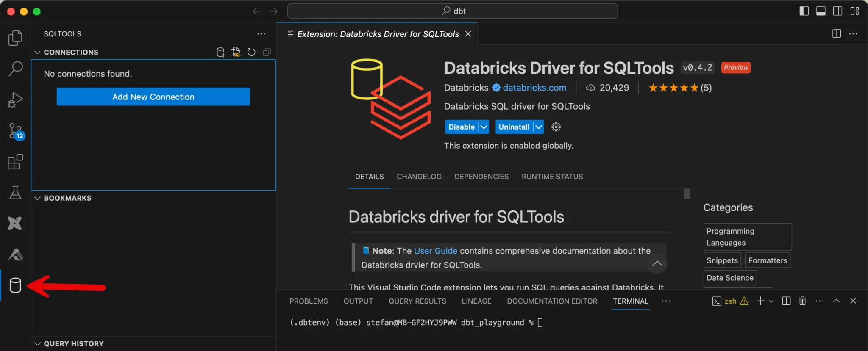The image size is (868, 351).
Task: Toggle the bottom panel visibility
Action: (x=821, y=11)
